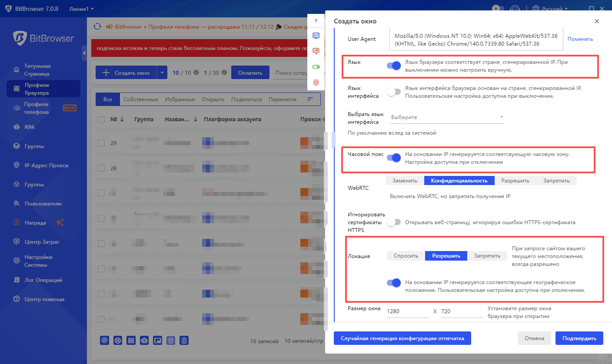Switch to the Избранные tab
The image size is (612, 364).
(x=180, y=99)
